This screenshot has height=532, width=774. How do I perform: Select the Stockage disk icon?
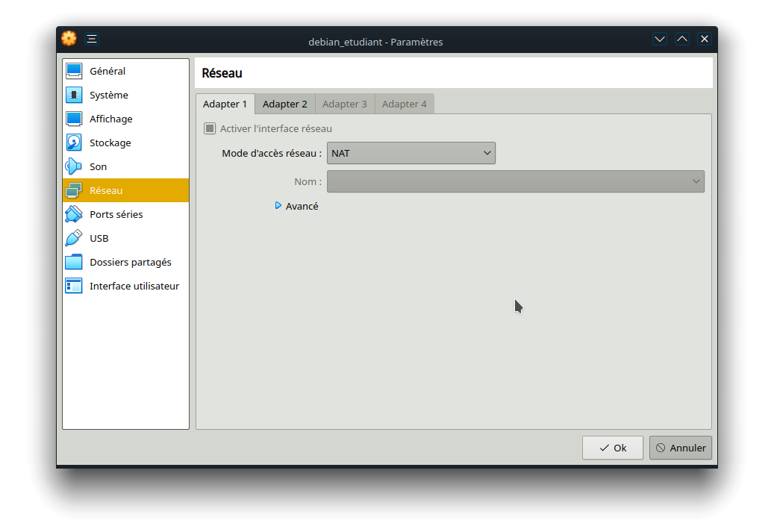(x=74, y=143)
